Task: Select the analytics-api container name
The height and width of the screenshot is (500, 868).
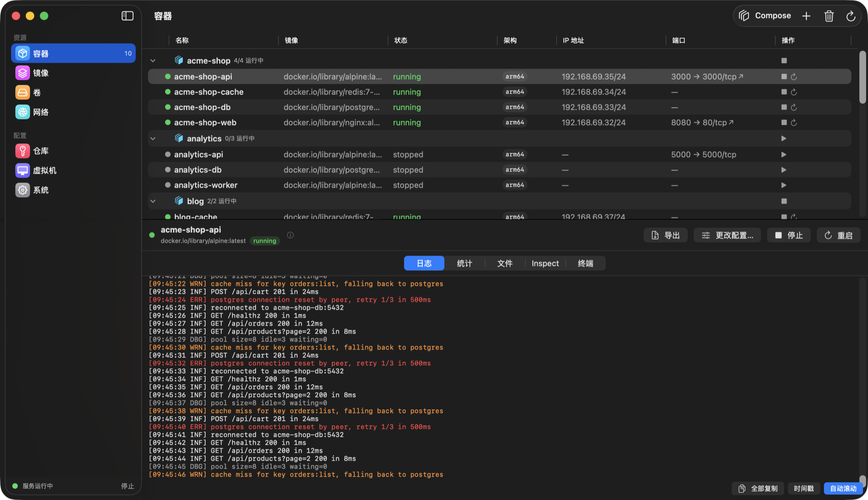Action: click(198, 154)
